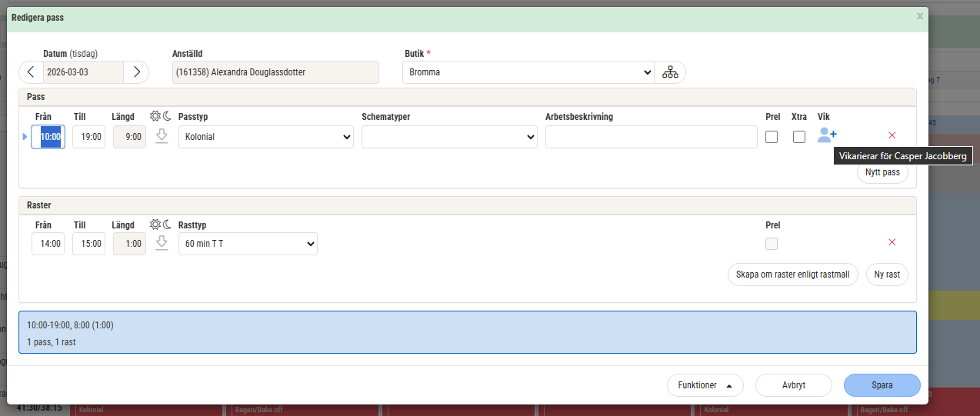Click the substitute person icon under Vik

pyautogui.click(x=827, y=135)
